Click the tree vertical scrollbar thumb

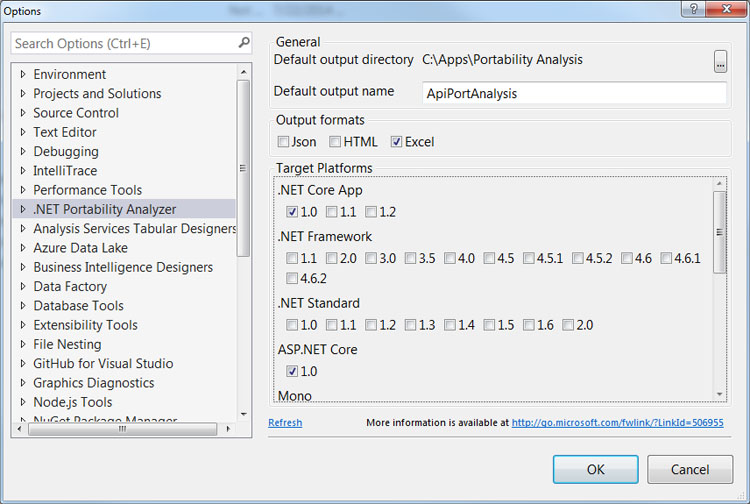click(x=243, y=168)
